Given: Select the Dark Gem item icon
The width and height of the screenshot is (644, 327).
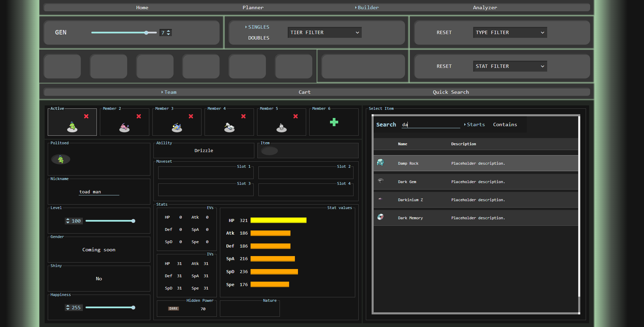Looking at the screenshot, I should pyautogui.click(x=380, y=181).
